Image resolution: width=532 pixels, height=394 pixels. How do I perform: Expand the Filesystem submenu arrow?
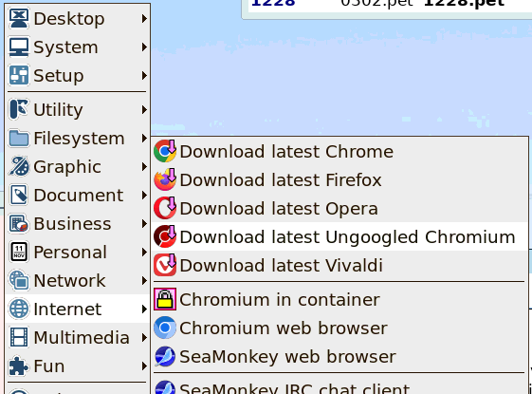[144, 139]
